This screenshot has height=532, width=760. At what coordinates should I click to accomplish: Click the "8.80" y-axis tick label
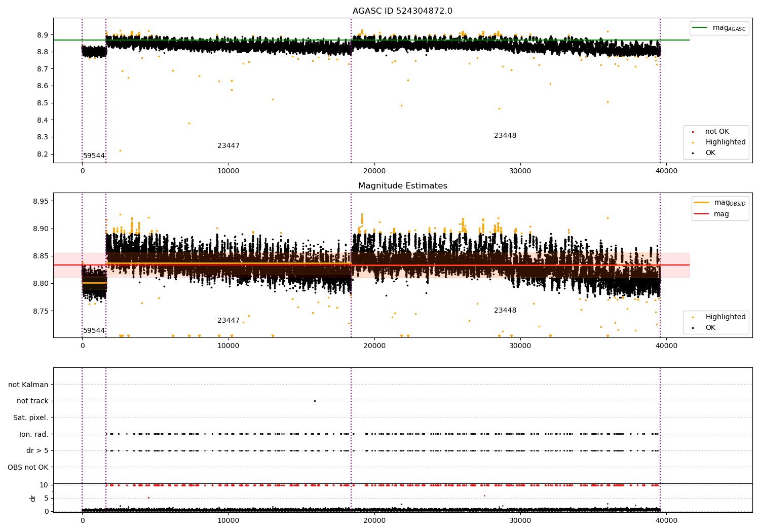(41, 284)
